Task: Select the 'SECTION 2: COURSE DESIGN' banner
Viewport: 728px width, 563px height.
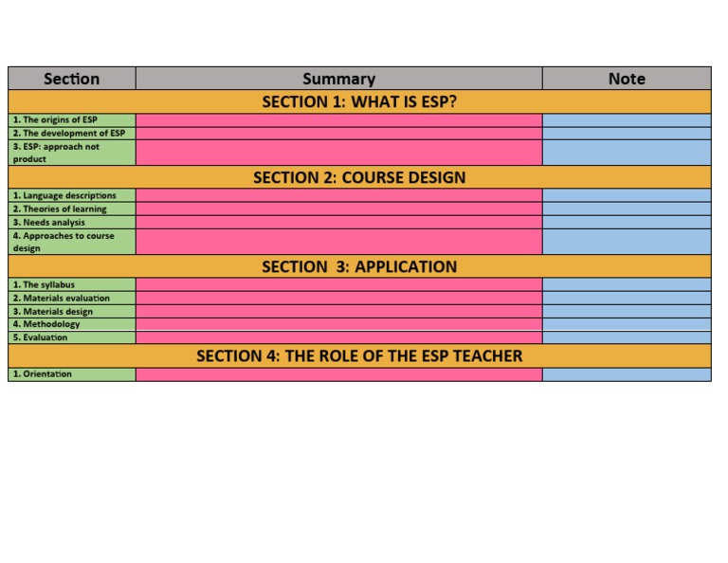Action: 359,177
